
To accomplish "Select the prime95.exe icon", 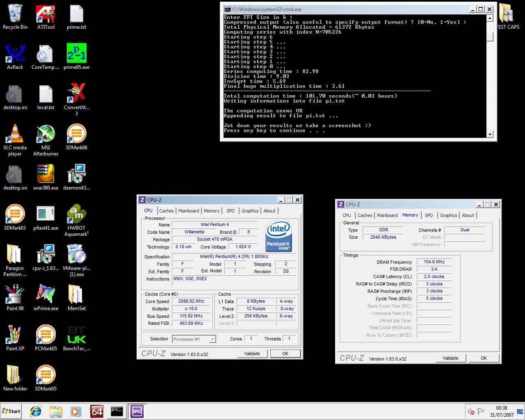I will [x=76, y=57].
